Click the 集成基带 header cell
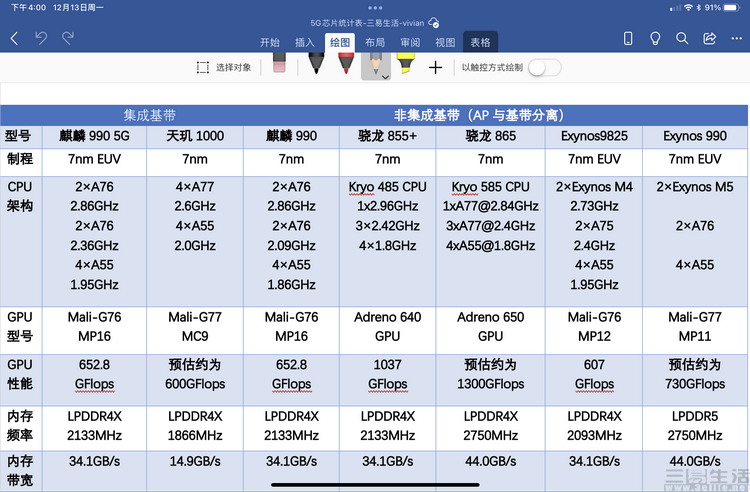 pos(150,115)
